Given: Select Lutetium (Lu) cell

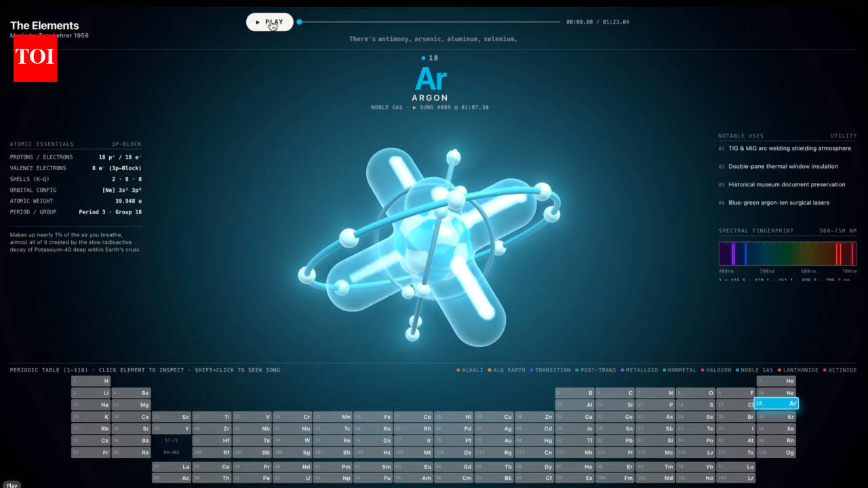Looking at the screenshot, I should click(x=736, y=466).
